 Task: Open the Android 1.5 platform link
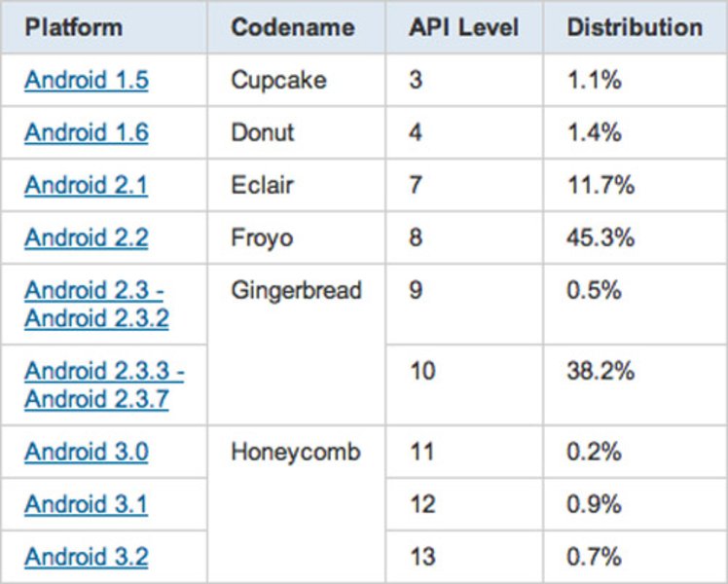[x=87, y=80]
